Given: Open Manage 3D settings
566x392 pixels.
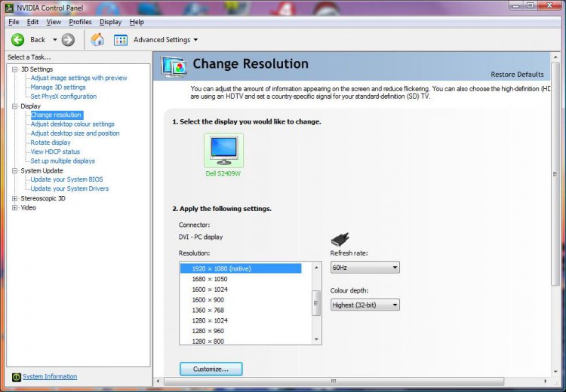Looking at the screenshot, I should pos(58,87).
